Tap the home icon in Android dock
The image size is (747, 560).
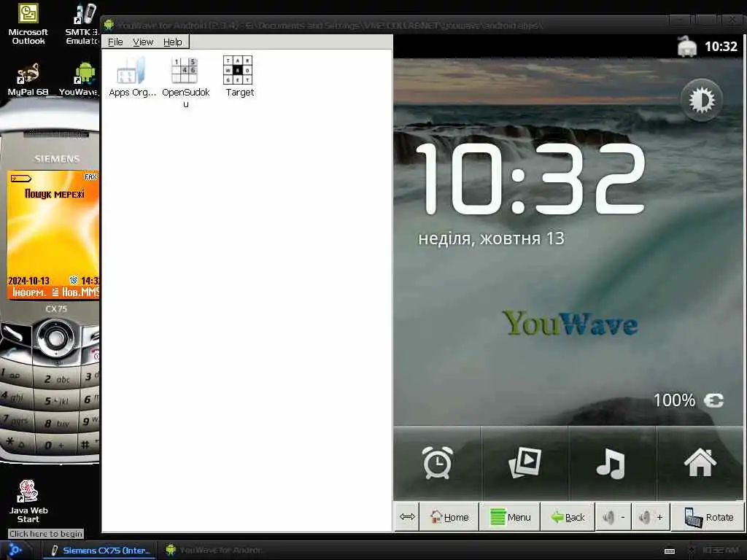700,462
